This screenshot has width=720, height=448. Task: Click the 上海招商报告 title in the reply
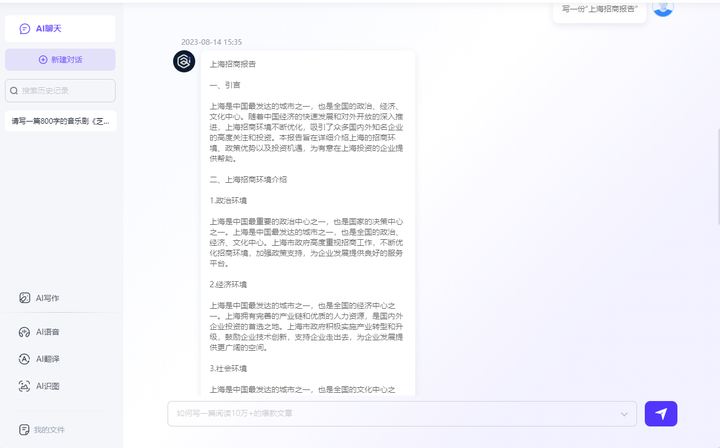pyautogui.click(x=232, y=63)
